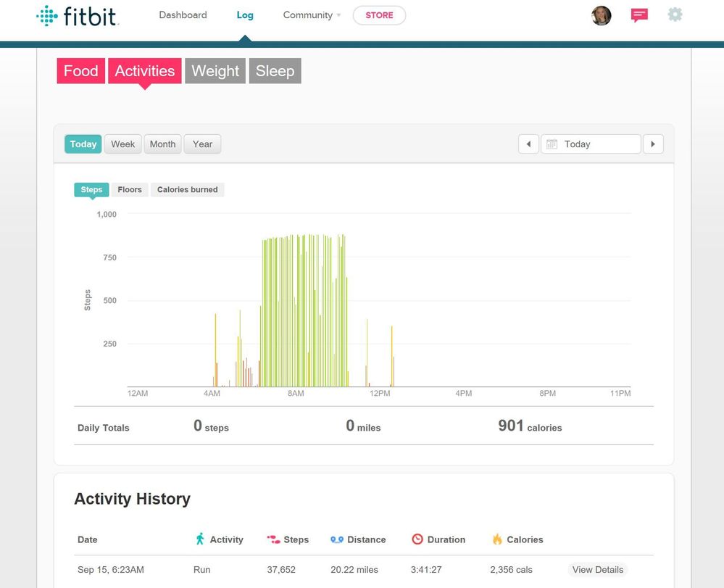This screenshot has height=588, width=724.
Task: Click the user profile avatar
Action: coord(602,15)
